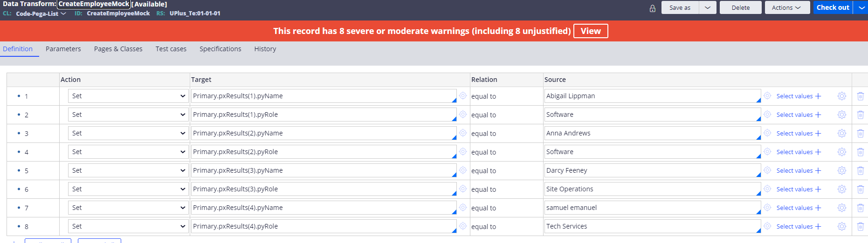Open Action dropdown in row 6

click(128, 189)
